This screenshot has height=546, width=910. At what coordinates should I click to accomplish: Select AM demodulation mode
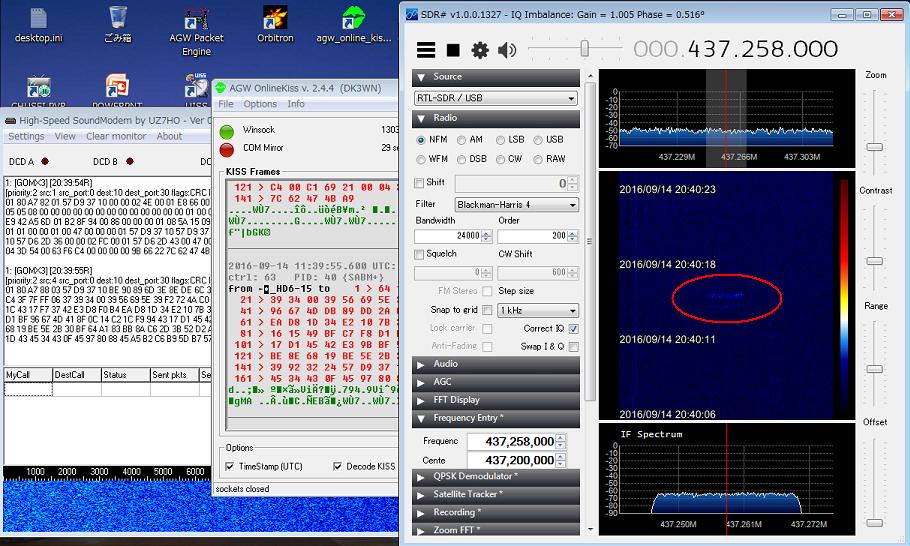[461, 140]
